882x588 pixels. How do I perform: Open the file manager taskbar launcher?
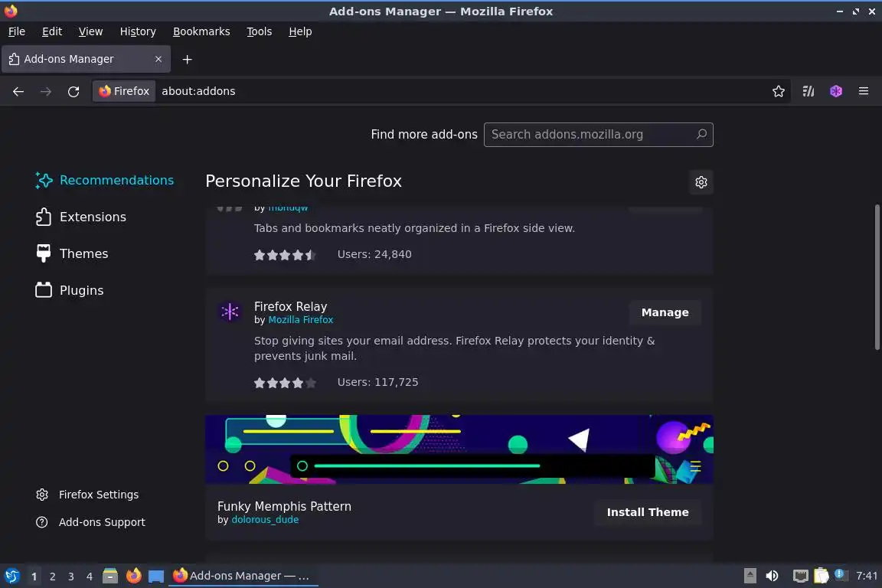(110, 576)
